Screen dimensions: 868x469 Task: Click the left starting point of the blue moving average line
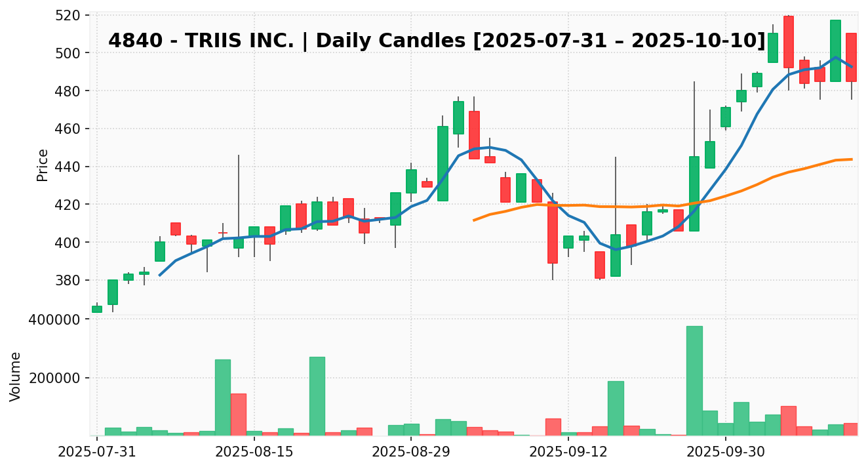point(160,275)
